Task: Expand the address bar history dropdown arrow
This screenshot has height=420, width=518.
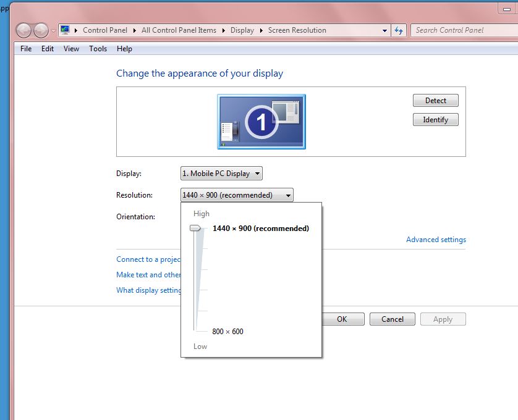Action: click(x=384, y=30)
